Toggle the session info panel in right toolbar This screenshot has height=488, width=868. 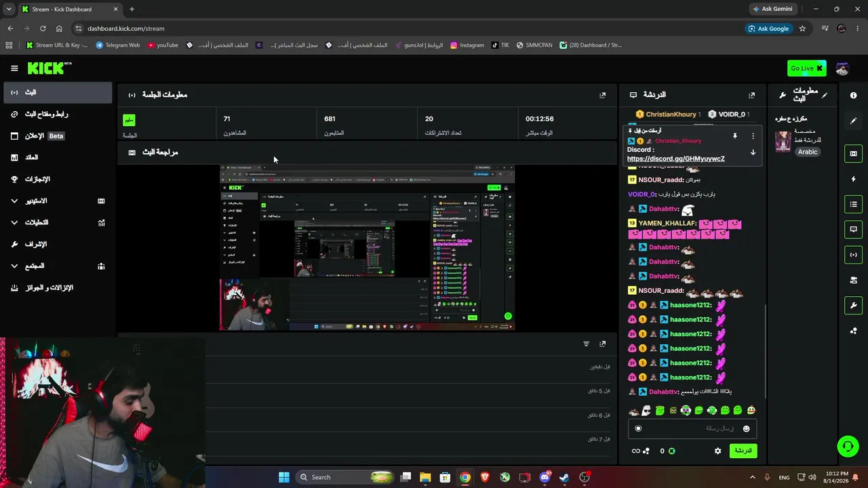pos(853,255)
